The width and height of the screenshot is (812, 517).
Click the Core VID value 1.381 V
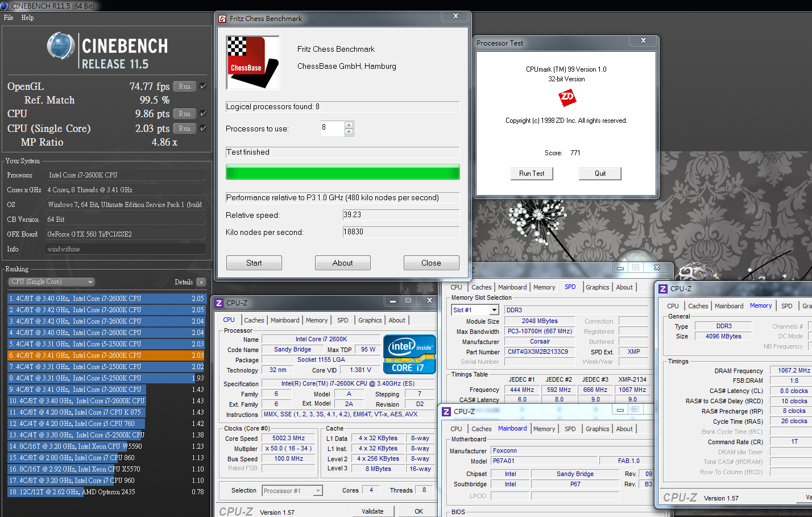click(x=361, y=370)
